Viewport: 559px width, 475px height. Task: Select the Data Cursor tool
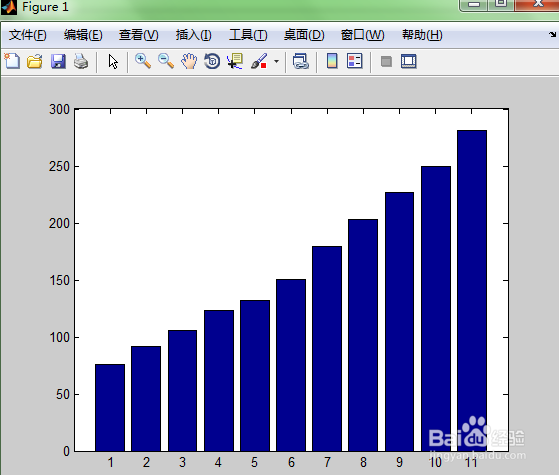pos(235,61)
